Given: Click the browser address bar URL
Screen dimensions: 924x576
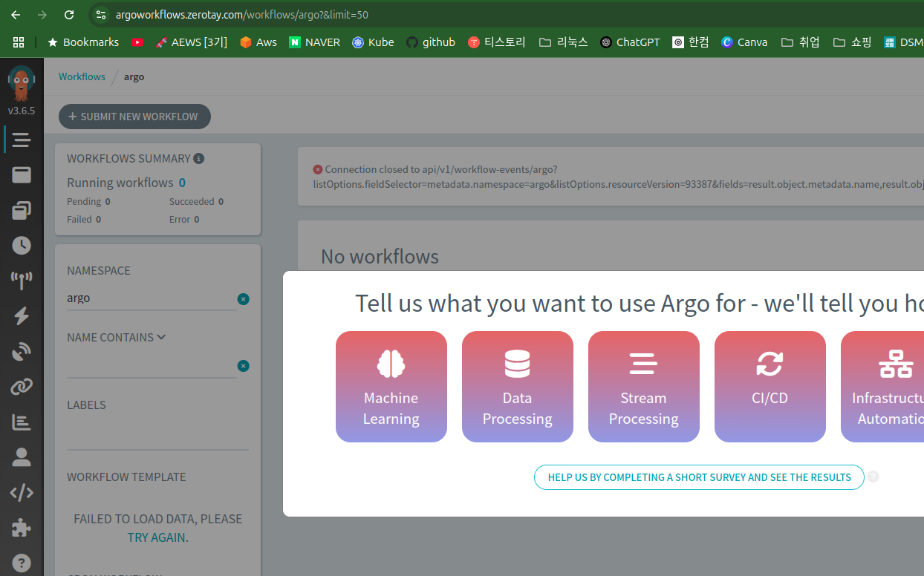Looking at the screenshot, I should click(x=242, y=14).
